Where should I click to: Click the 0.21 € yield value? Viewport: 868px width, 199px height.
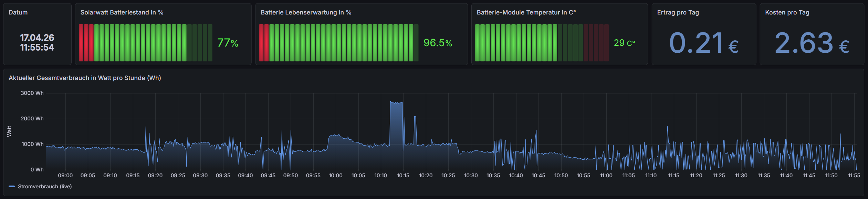click(703, 43)
